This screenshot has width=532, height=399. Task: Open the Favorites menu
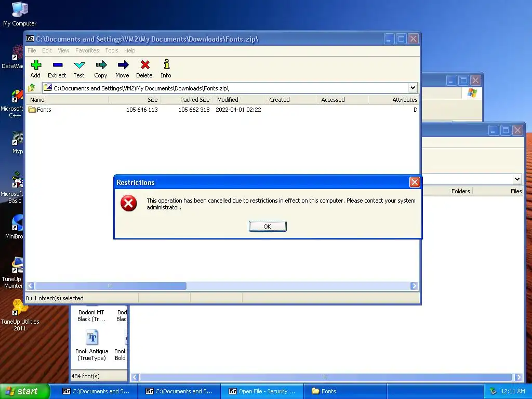[87, 50]
